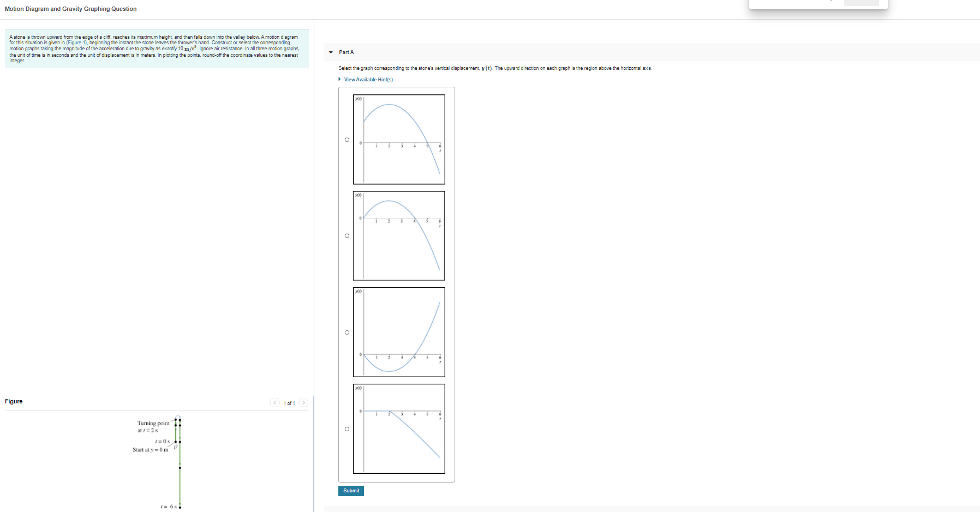Click the first graph thumbnail image
980x512 pixels.
[398, 140]
